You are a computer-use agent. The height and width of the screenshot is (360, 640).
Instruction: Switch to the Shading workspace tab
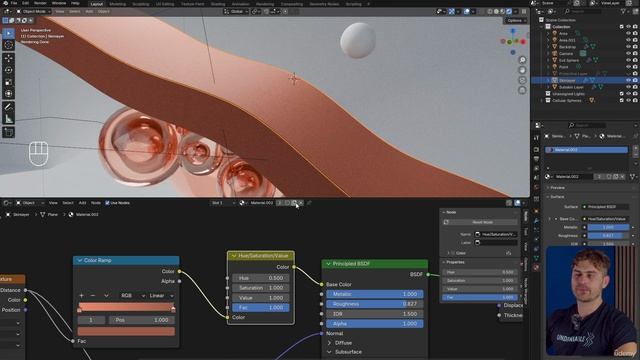218,4
